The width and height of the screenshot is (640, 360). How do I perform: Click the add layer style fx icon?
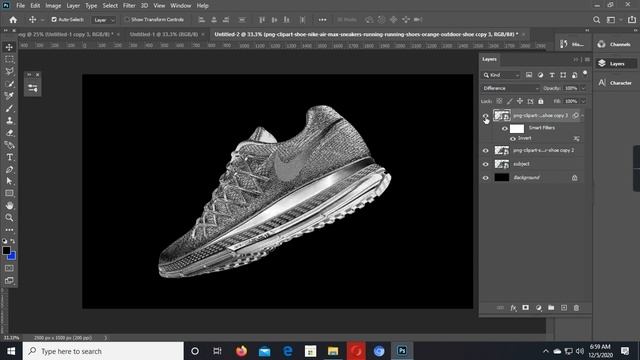(513, 308)
